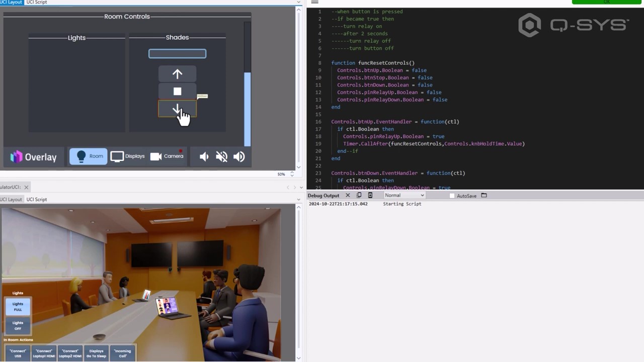Open the Normal debug level dropdown
Viewport: 644px width, 362px height.
404,195
